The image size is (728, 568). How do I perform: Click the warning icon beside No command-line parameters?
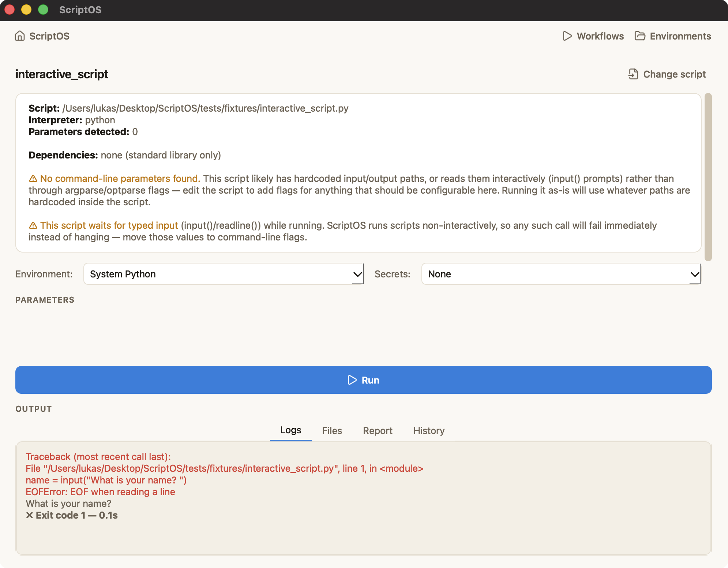pyautogui.click(x=33, y=179)
